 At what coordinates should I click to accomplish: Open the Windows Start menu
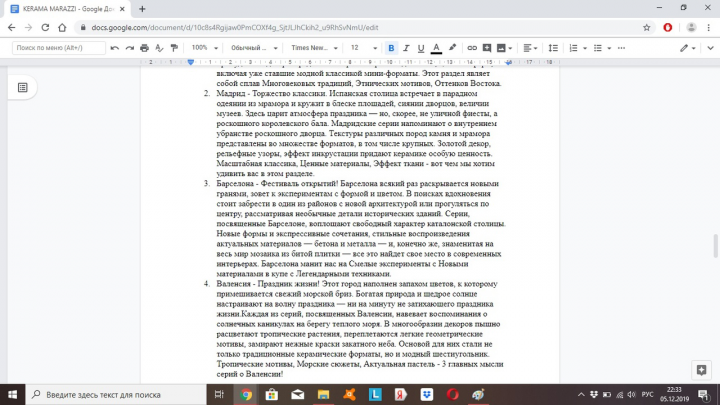(12, 394)
